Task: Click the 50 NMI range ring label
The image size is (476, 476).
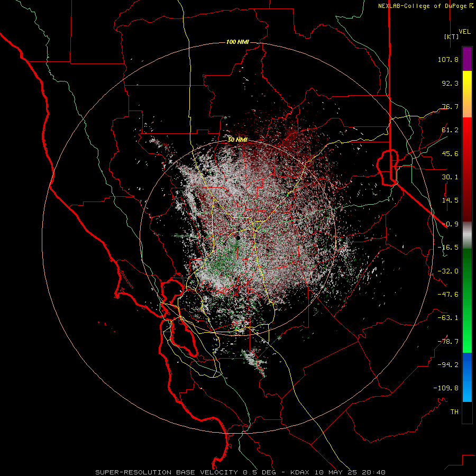Action: pos(237,140)
